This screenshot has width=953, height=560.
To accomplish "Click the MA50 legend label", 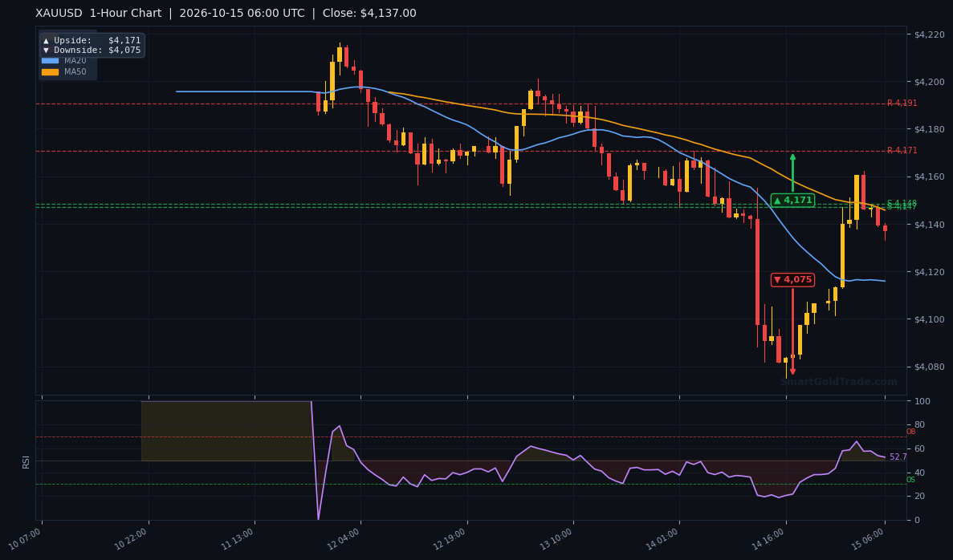I will tap(75, 71).
